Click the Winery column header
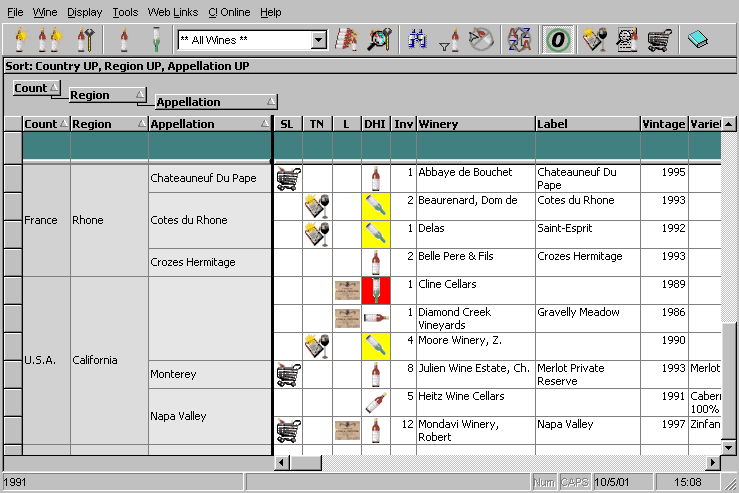 (x=476, y=124)
